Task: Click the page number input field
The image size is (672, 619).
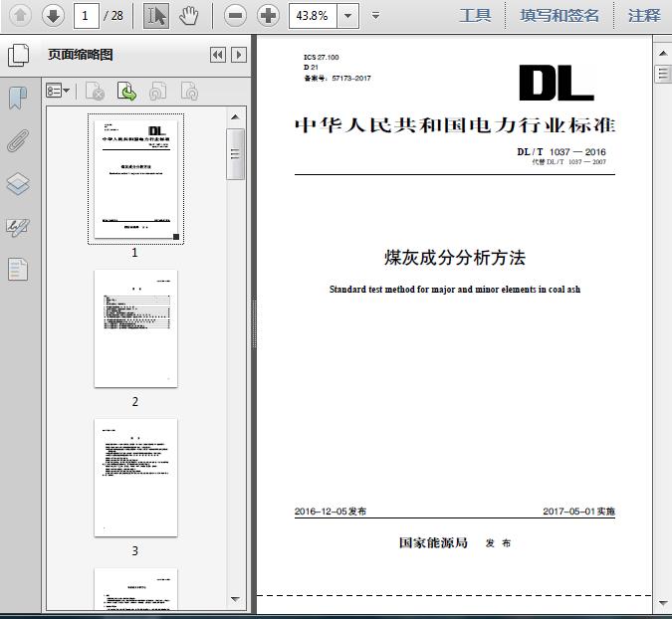Action: tap(87, 16)
